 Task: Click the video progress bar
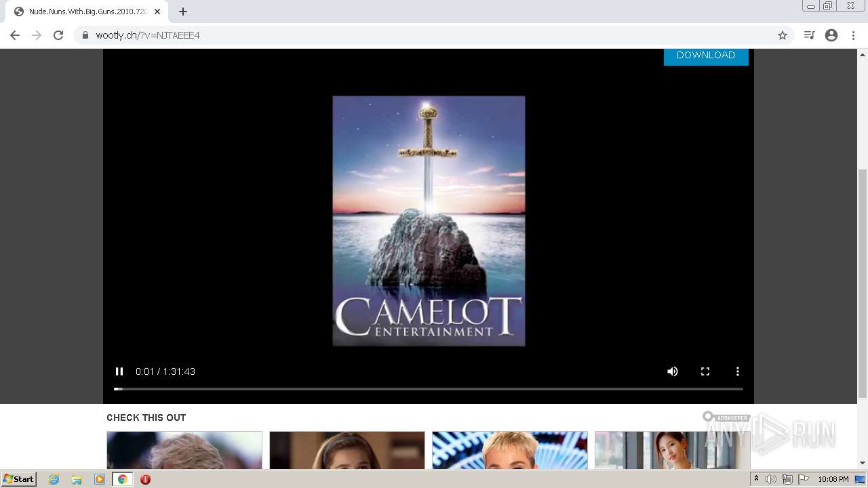click(x=429, y=389)
